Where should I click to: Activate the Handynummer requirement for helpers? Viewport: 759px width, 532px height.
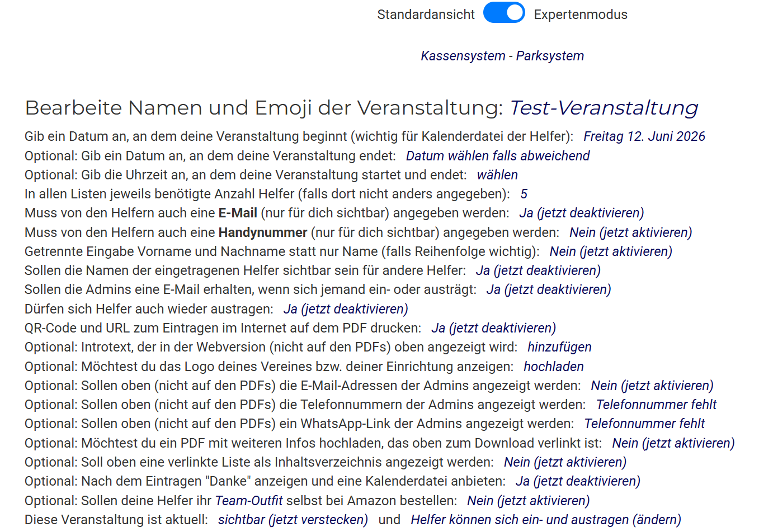(630, 232)
